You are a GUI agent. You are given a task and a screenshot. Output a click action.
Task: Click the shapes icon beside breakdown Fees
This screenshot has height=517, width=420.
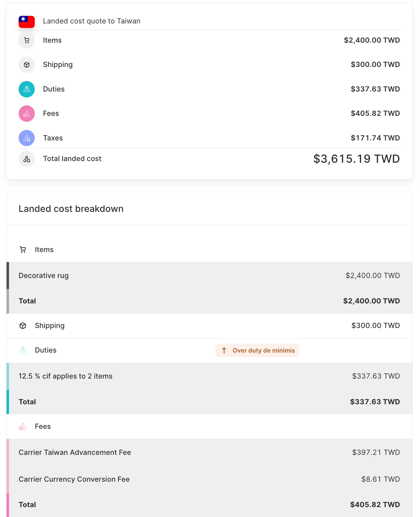click(x=23, y=427)
